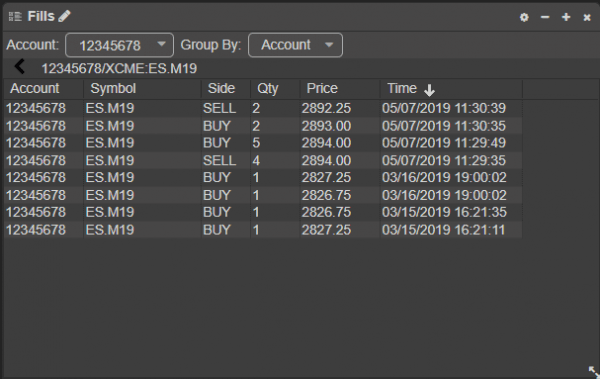Select the fill at 03/15/2019 16:21:11
The height and width of the screenshot is (379, 600).
(x=263, y=230)
